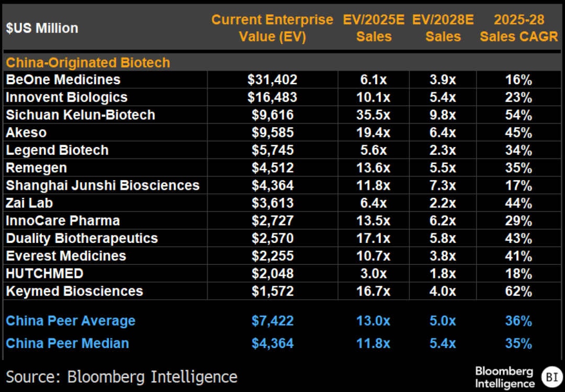The width and height of the screenshot is (565, 392).
Task: Select the Keymed Biosciences company name
Action: click(x=74, y=292)
